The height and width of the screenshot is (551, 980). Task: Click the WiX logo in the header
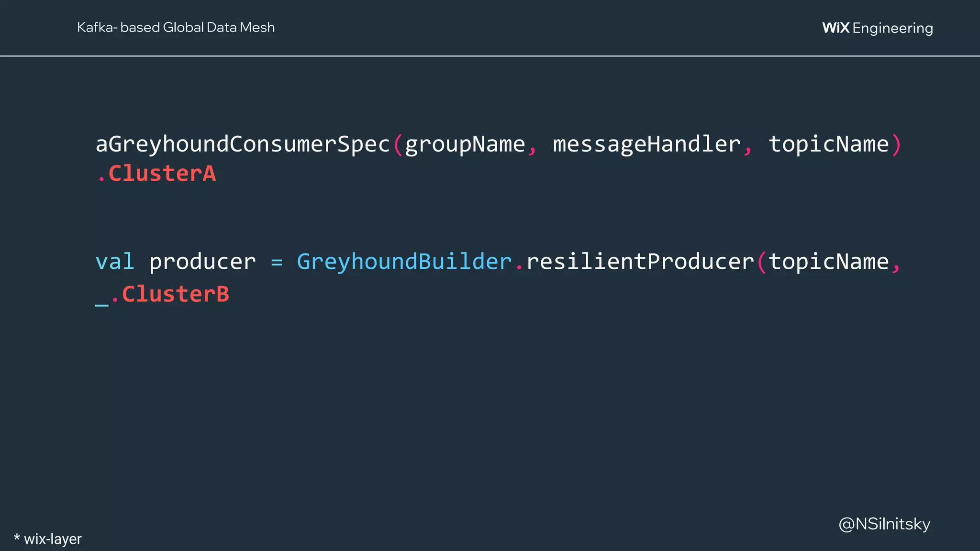(835, 28)
